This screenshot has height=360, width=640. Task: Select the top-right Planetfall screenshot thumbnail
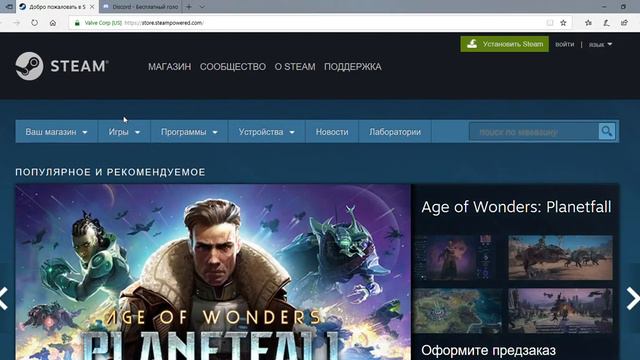click(x=560, y=258)
